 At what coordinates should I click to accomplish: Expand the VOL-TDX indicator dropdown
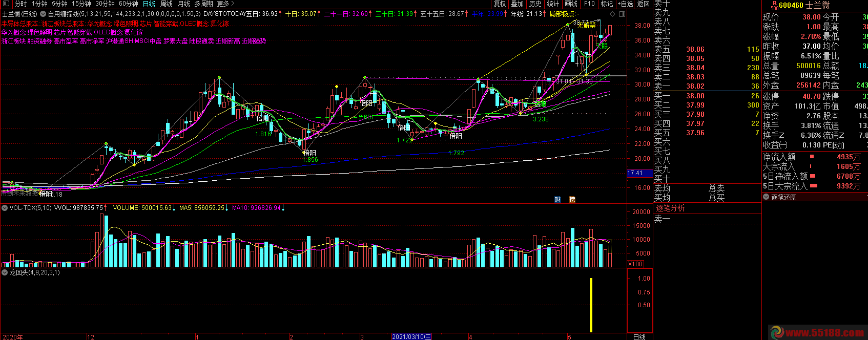click(5, 208)
